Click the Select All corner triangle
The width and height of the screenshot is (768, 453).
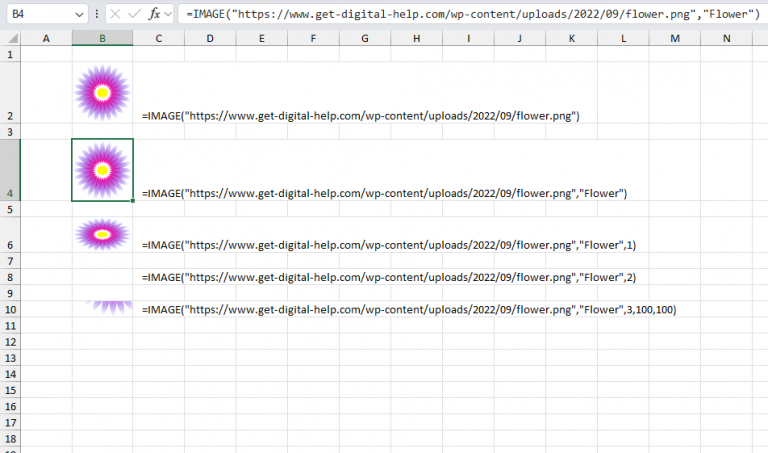(x=13, y=38)
